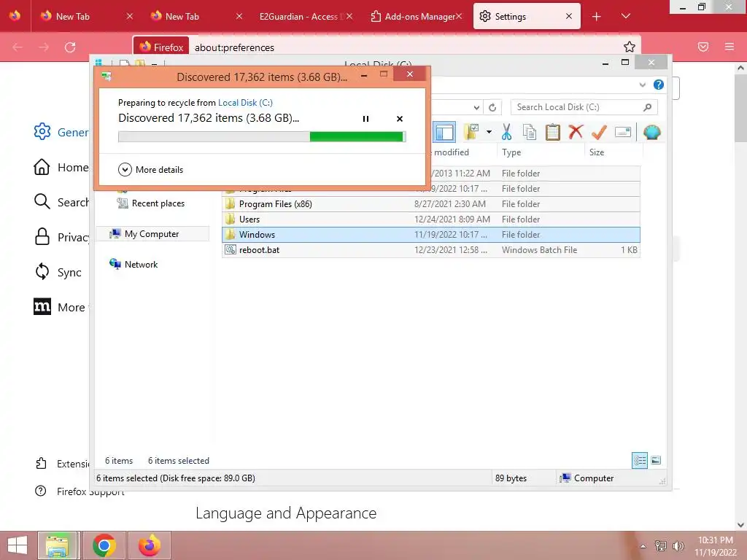747x560 pixels.
Task: Switch to the E2Guardian - Access tab
Action: pos(300,16)
